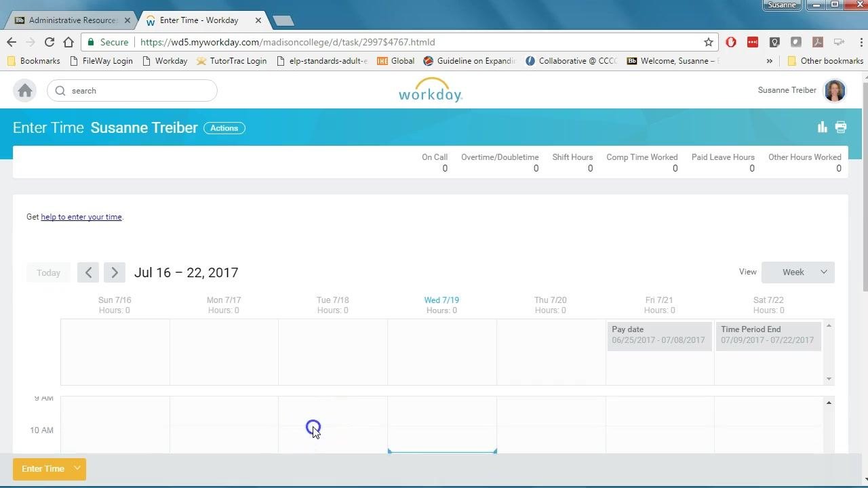Screen dimensions: 868x488
Task: Click in the Workday search field
Action: [x=132, y=91]
